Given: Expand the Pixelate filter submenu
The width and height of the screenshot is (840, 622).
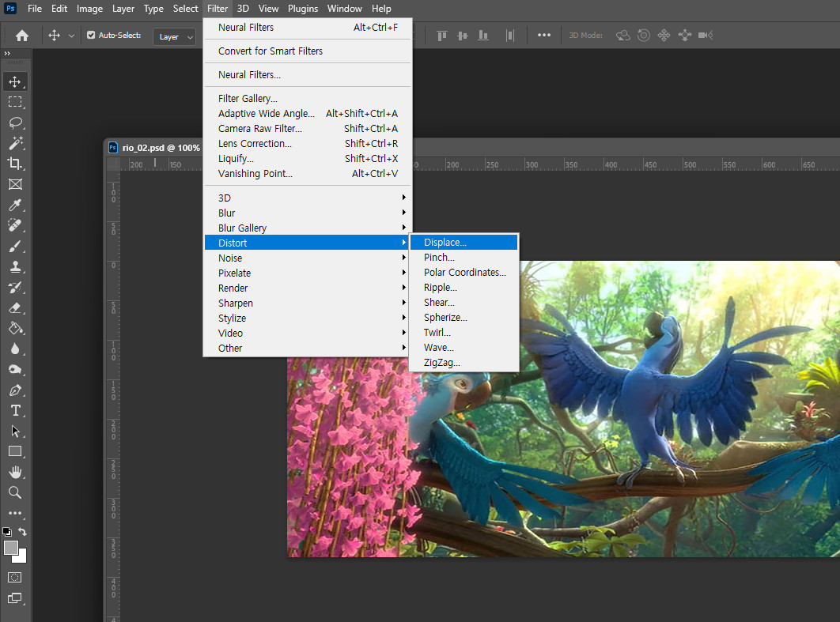Looking at the screenshot, I should pyautogui.click(x=308, y=273).
